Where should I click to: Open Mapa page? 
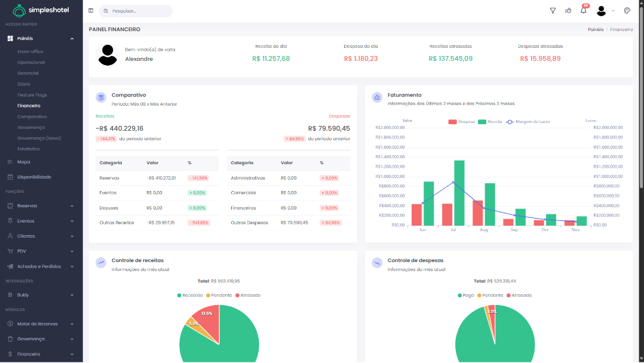point(23,162)
